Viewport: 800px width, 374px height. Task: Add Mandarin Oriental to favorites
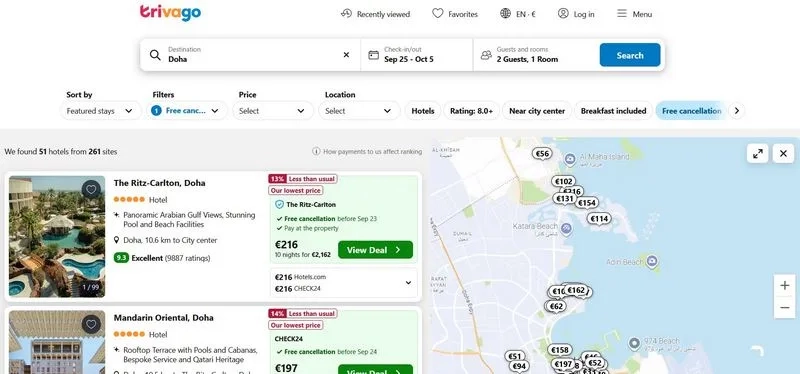coord(91,325)
